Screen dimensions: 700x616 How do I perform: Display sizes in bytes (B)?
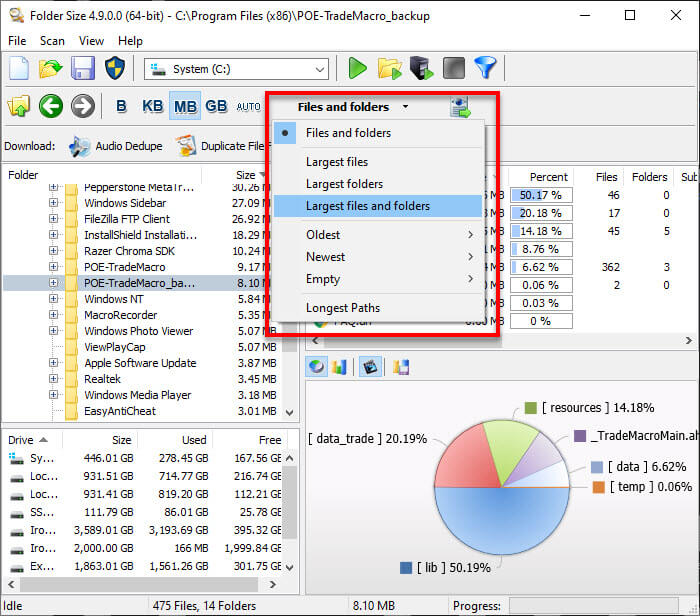click(x=121, y=106)
